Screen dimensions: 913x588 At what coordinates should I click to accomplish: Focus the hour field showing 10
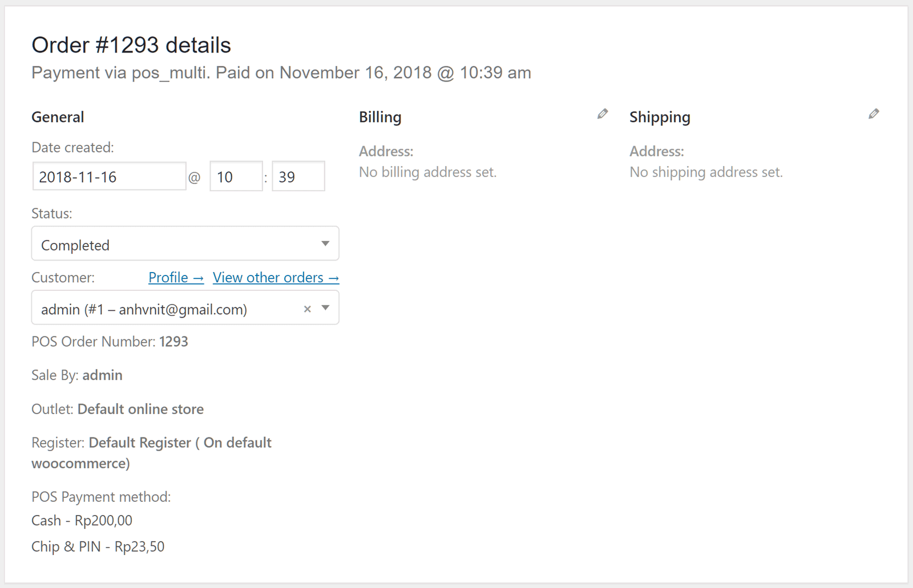236,177
